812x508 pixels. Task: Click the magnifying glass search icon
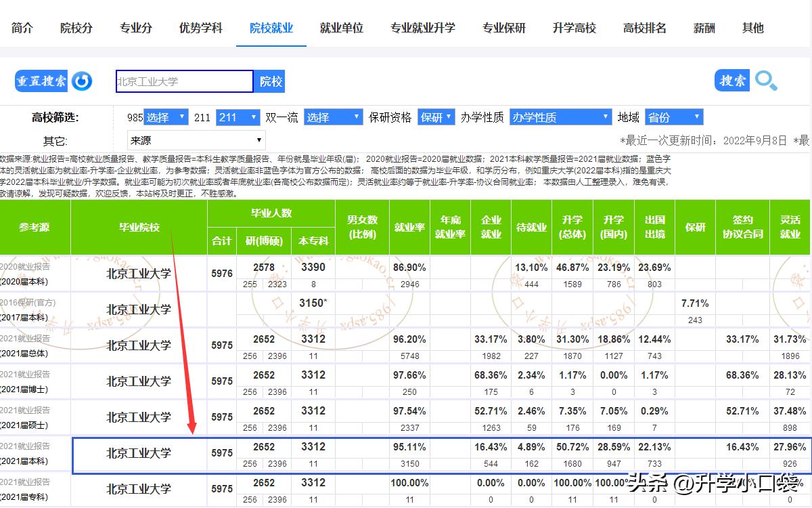tap(767, 81)
